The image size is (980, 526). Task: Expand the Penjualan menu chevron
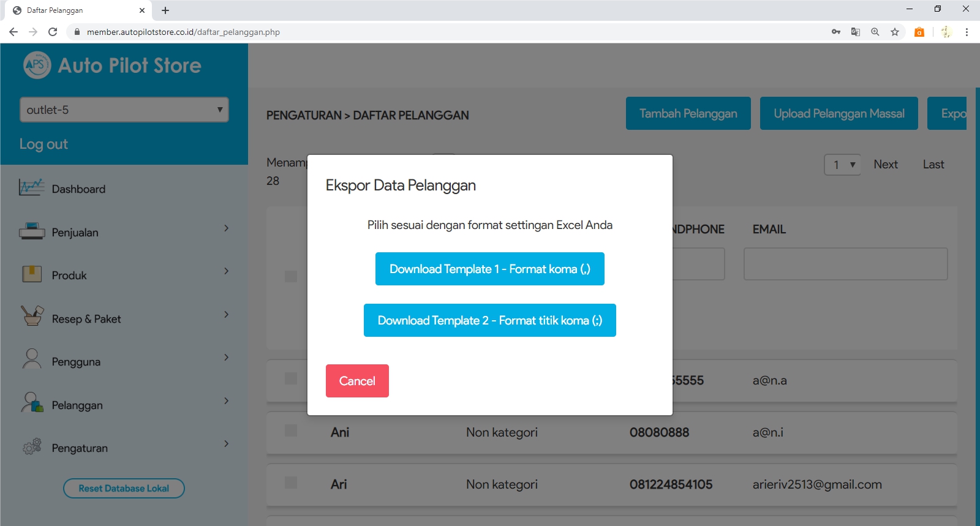click(x=226, y=228)
